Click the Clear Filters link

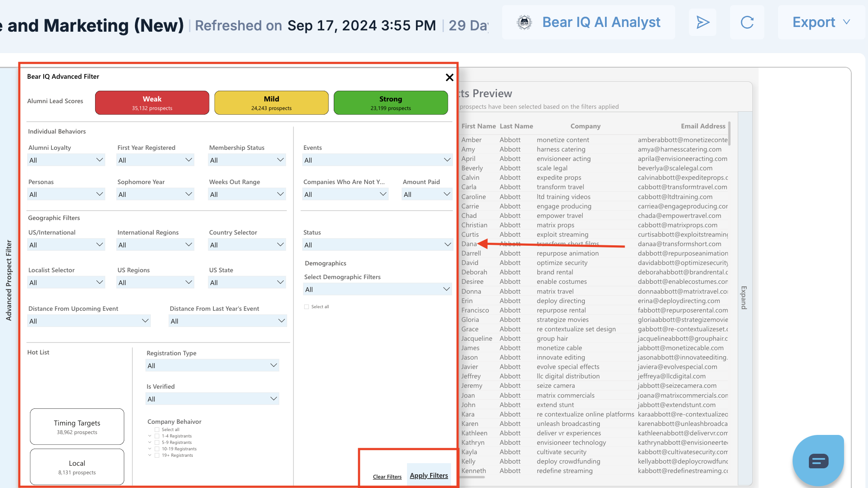point(387,477)
